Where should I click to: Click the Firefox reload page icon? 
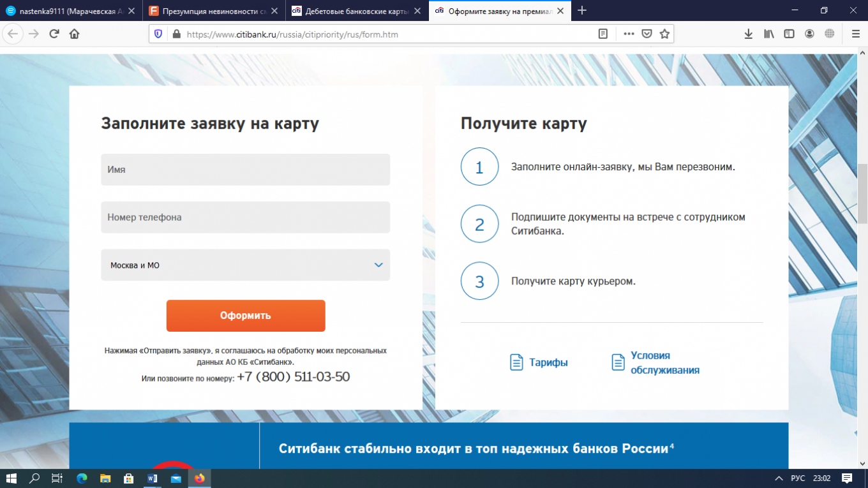54,34
